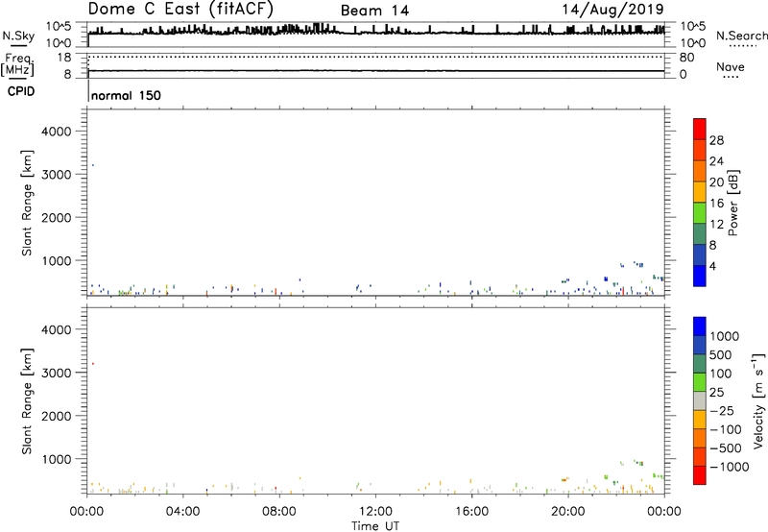Image resolution: width=768 pixels, height=532 pixels.
Task: Click the blue top segment of Velocity colorbar
Action: [700, 326]
